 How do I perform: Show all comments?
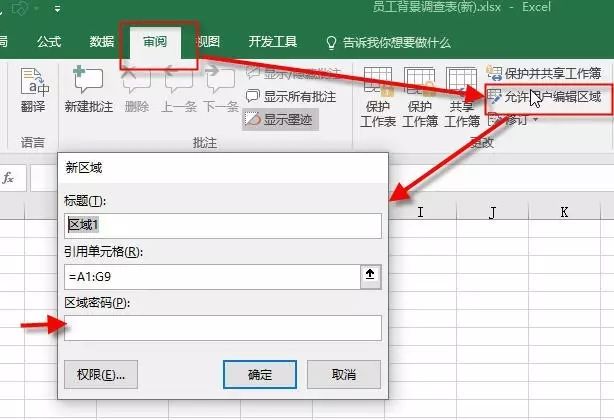click(291, 96)
